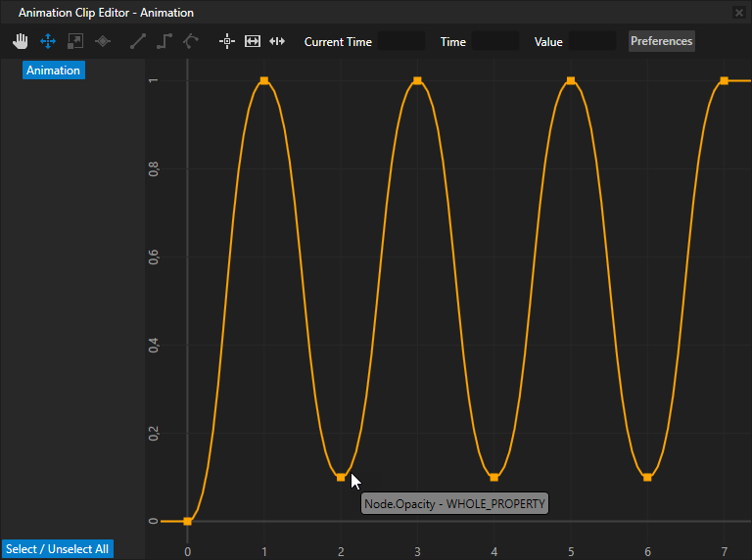Select the Move keyframes tool

(47, 41)
